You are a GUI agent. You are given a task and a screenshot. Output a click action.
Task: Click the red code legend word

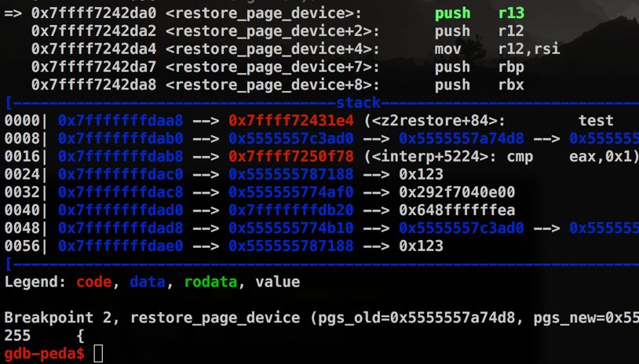93,282
